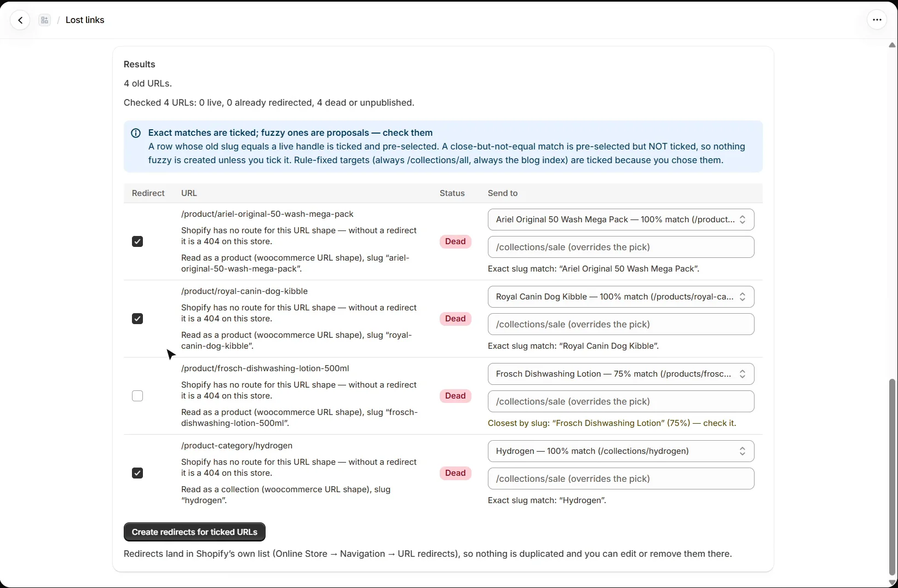Image resolution: width=898 pixels, height=588 pixels.
Task: Open the Hydrogen 100% match dropdown
Action: pos(621,451)
